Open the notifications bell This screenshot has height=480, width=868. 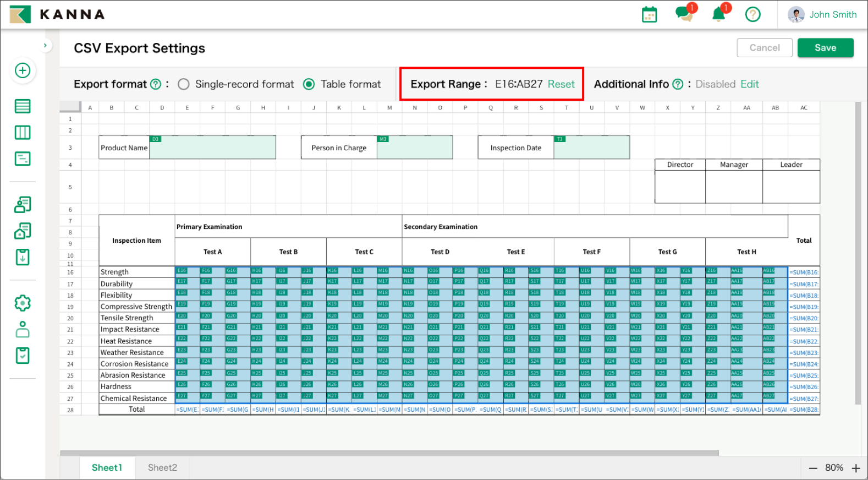tap(718, 14)
